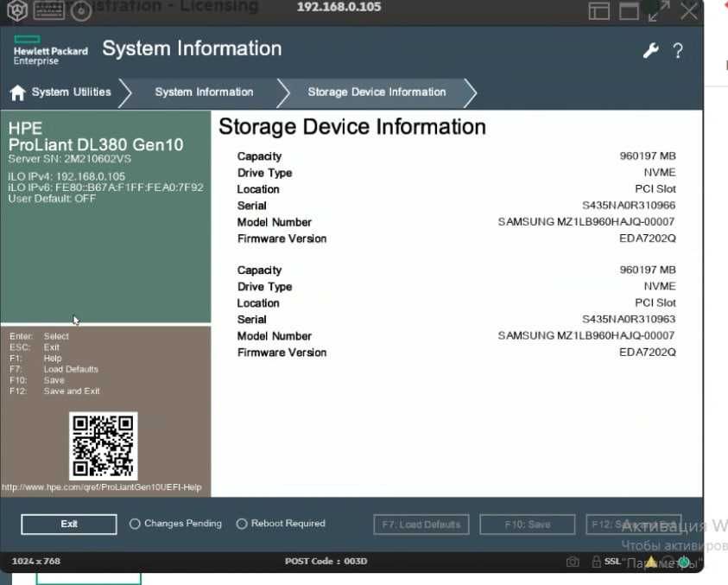Open the virtual media disc icon

[x=81, y=11]
